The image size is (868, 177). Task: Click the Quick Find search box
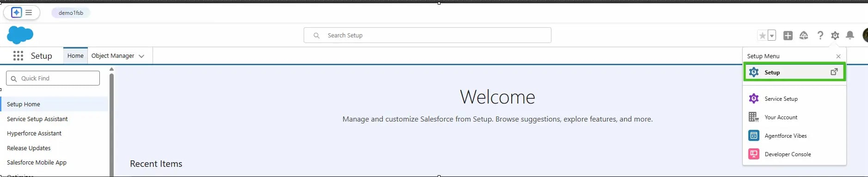point(53,78)
